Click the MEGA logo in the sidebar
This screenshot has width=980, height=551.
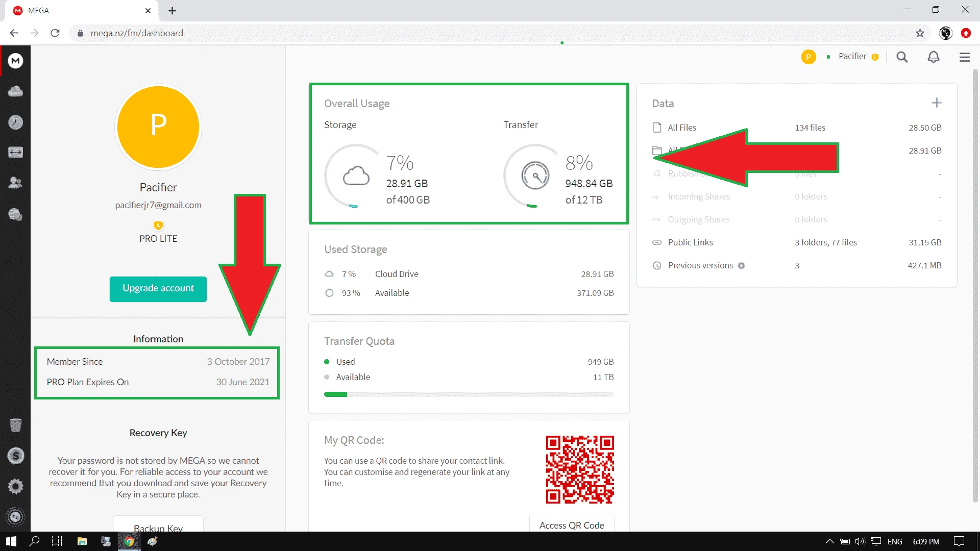tap(15, 61)
